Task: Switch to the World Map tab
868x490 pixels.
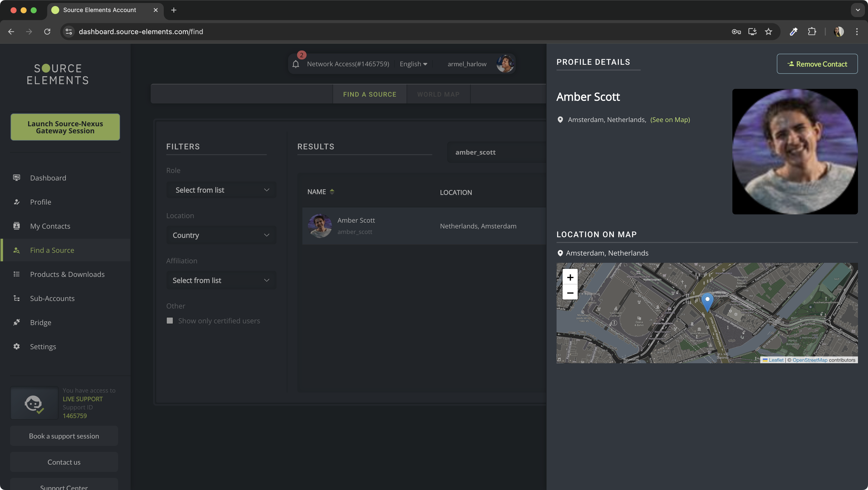Action: [438, 94]
